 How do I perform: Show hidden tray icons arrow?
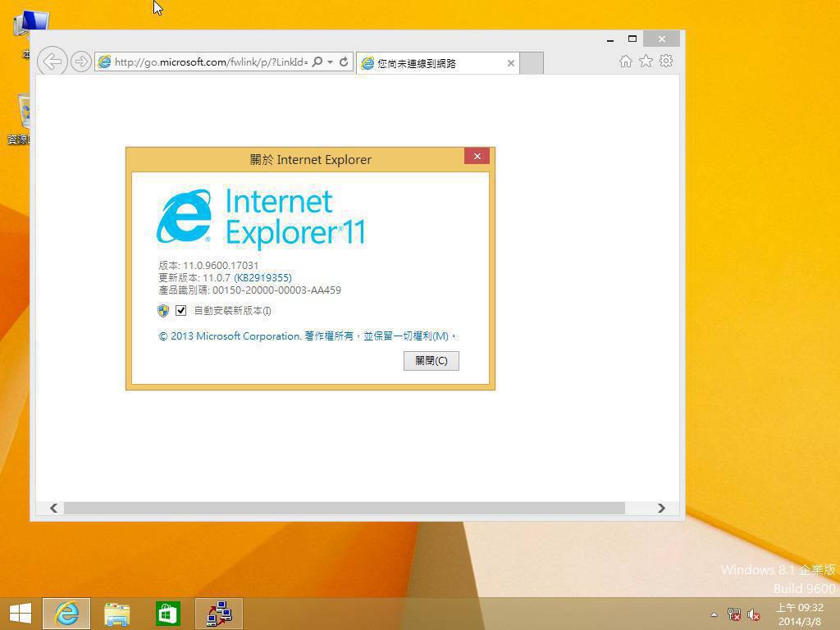click(714, 614)
